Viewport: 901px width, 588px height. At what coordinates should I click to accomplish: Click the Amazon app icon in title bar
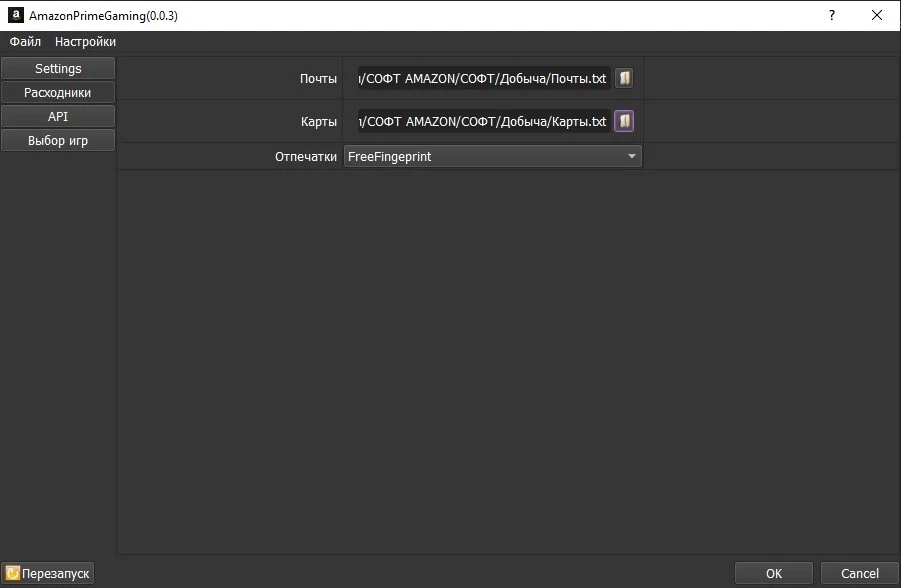pos(16,15)
